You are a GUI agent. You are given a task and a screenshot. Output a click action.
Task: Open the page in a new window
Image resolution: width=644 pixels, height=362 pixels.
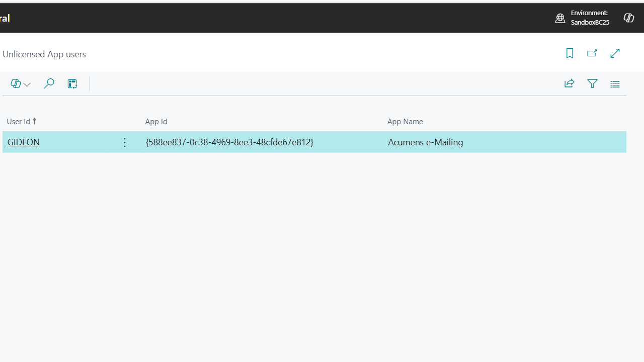[x=592, y=53]
